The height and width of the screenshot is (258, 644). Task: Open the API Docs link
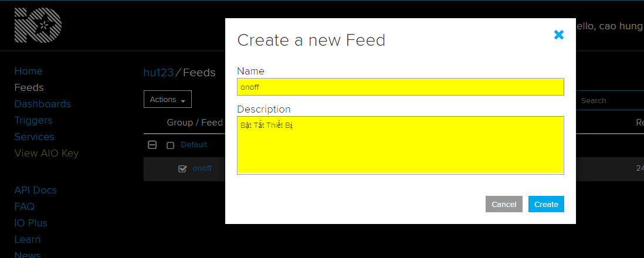[35, 190]
